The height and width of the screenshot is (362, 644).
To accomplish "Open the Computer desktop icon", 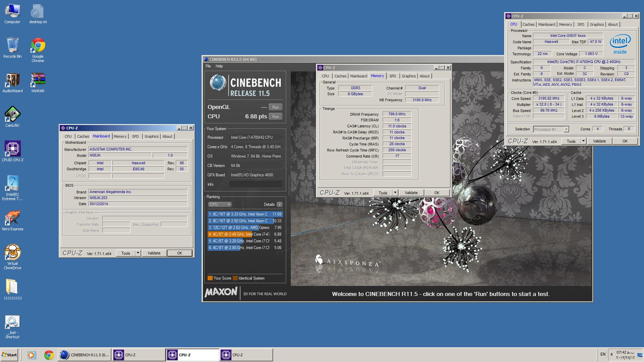I will click(x=12, y=14).
